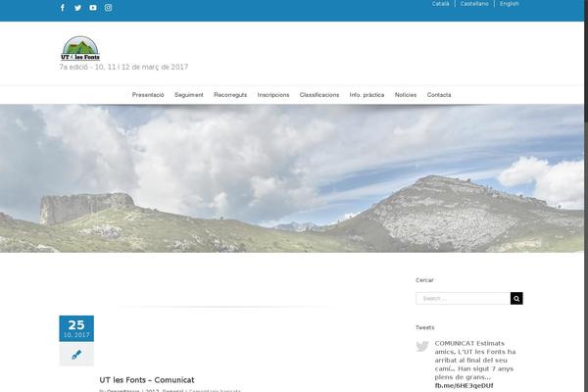
Task: Click the Tweets widget heading
Action: coord(425,327)
